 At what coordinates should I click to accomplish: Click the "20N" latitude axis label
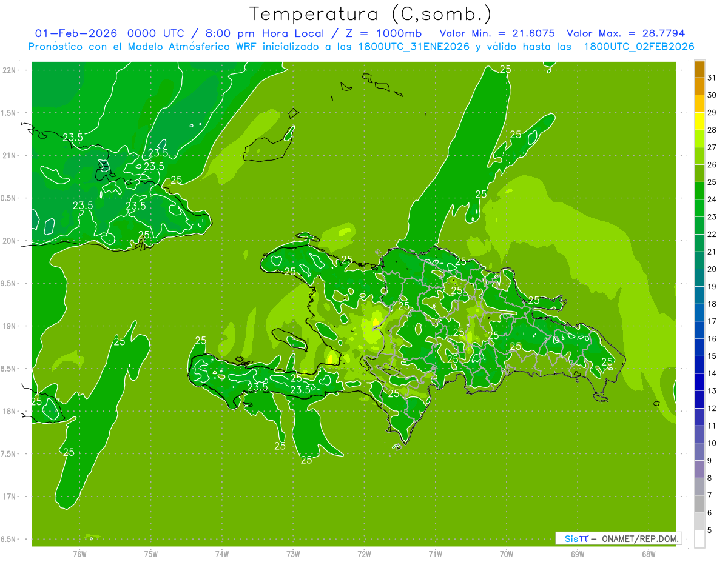(10, 241)
